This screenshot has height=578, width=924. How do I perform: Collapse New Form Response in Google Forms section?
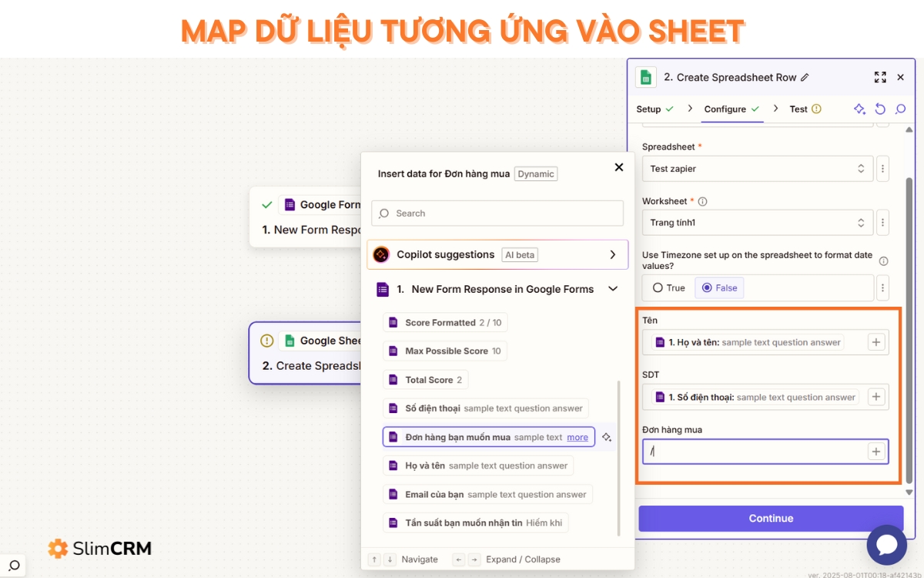pos(613,289)
